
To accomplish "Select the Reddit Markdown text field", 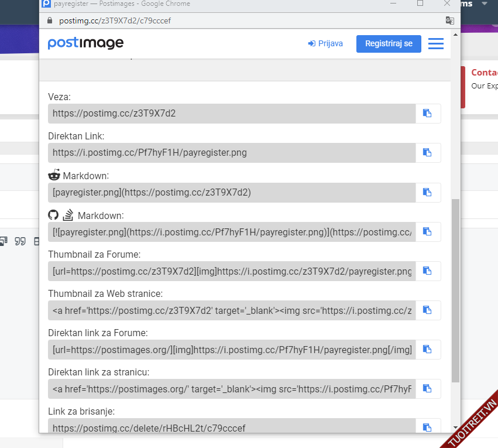I will click(232, 192).
